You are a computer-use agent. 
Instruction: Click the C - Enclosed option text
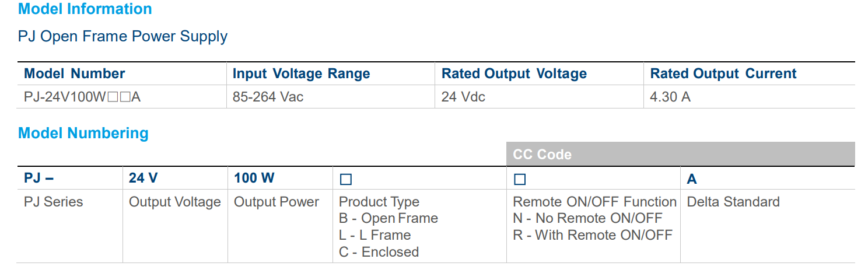(x=379, y=252)
